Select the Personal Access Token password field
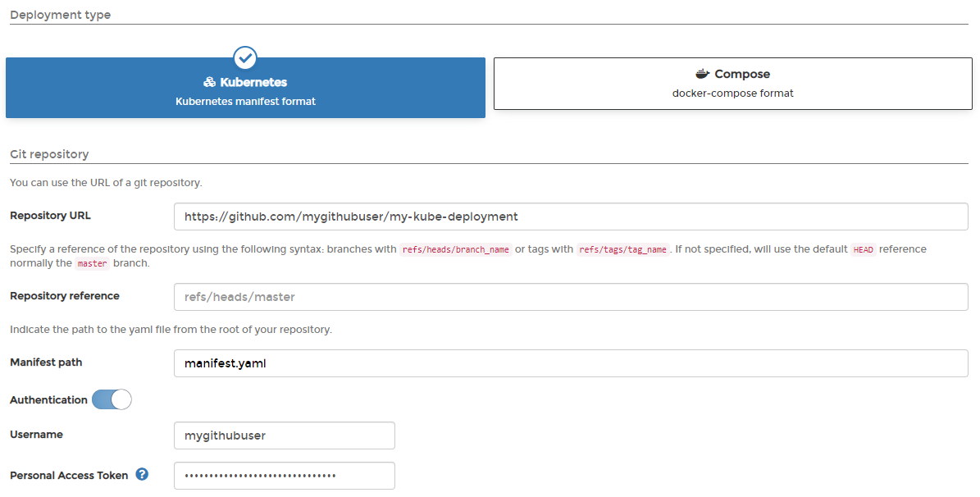 click(285, 476)
